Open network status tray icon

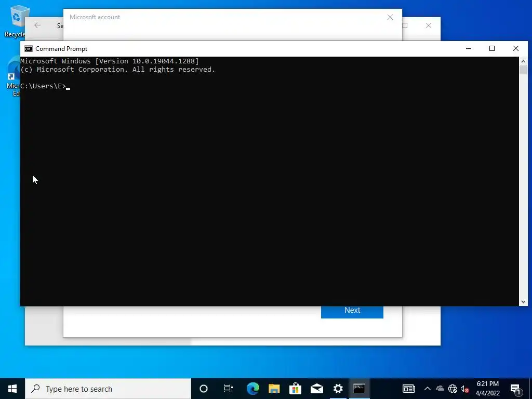point(453,389)
